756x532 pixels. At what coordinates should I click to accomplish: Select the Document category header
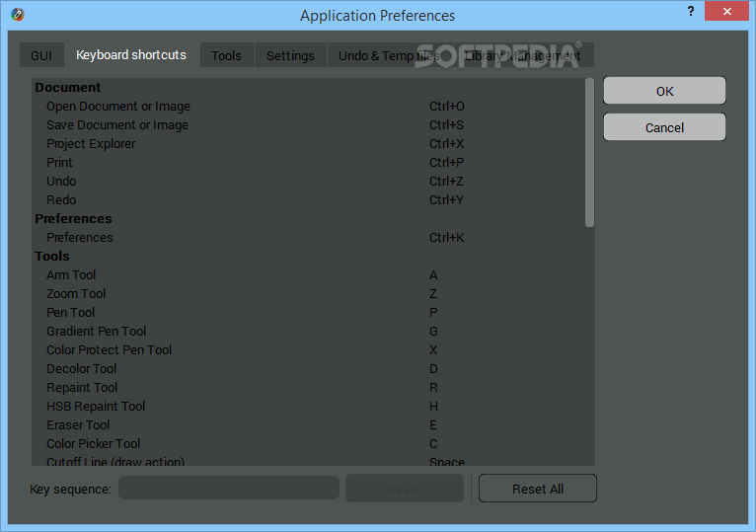[x=309, y=87]
